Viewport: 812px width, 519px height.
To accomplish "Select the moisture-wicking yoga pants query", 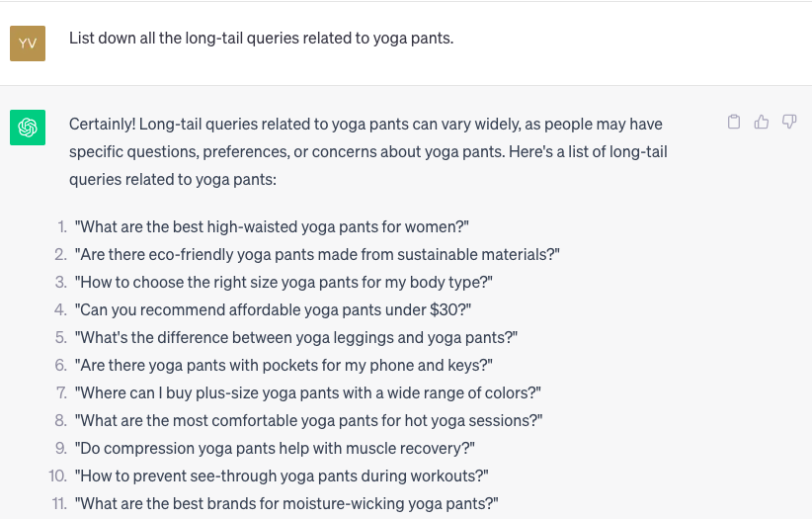I will 286,504.
